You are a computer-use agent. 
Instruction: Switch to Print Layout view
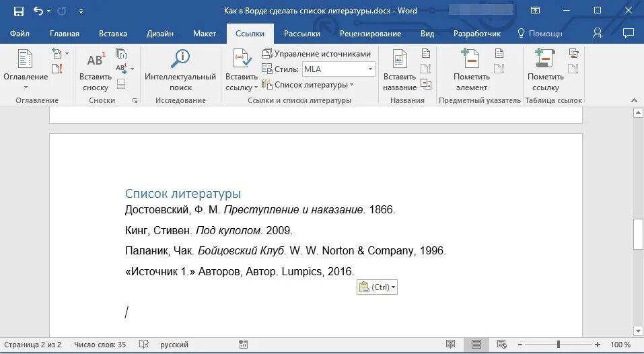[x=476, y=345]
